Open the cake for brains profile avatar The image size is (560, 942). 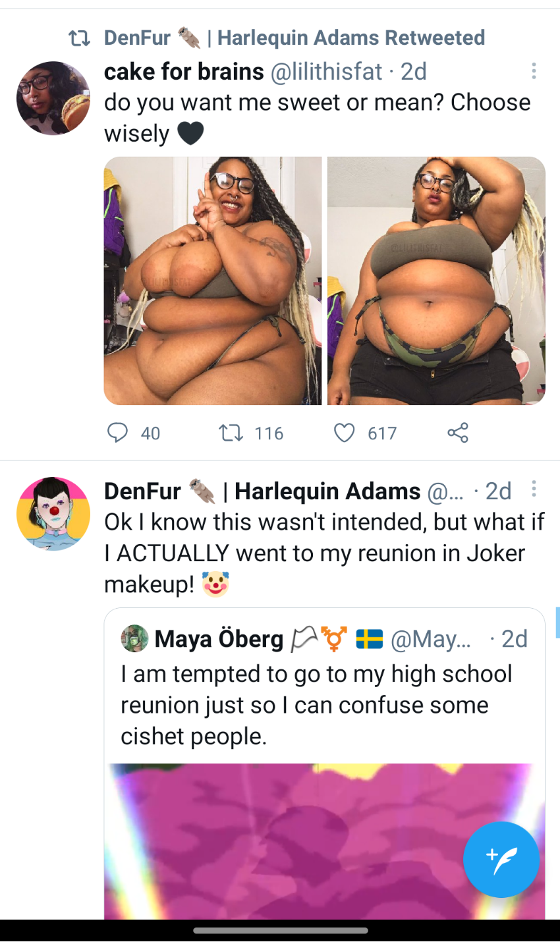coord(53,98)
